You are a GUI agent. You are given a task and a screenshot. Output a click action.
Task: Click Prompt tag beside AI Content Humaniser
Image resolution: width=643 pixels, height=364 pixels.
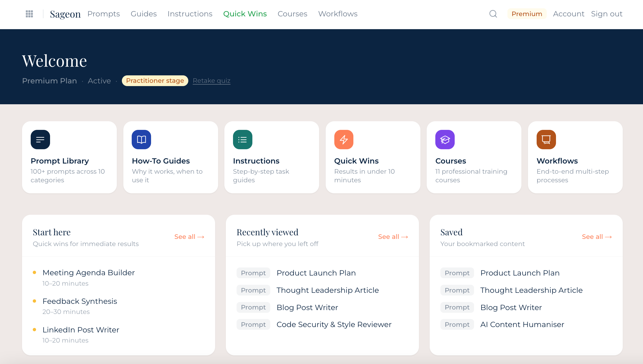click(x=457, y=324)
